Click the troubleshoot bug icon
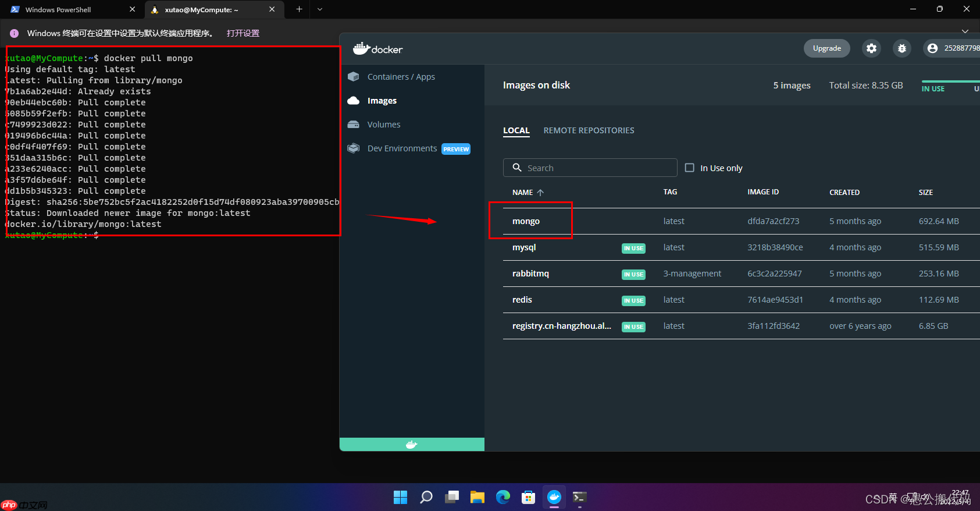The image size is (980, 511). 902,48
